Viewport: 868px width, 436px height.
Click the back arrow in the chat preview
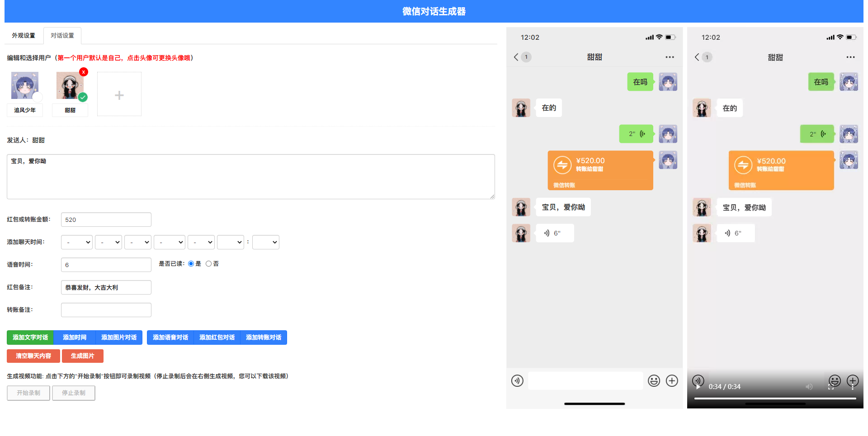point(516,57)
